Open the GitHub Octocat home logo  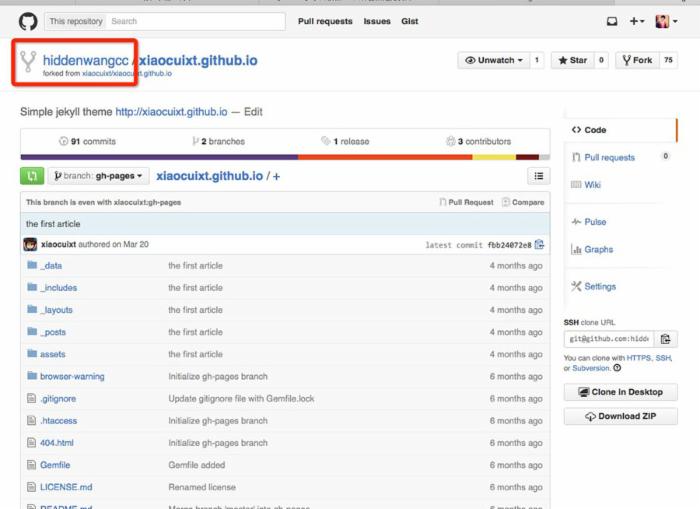pyautogui.click(x=28, y=21)
